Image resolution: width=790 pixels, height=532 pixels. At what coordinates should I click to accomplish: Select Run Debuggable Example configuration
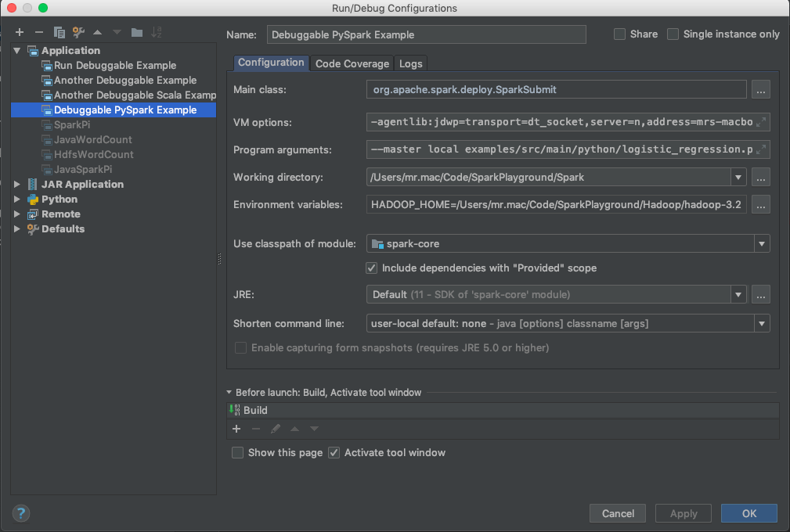pos(114,66)
